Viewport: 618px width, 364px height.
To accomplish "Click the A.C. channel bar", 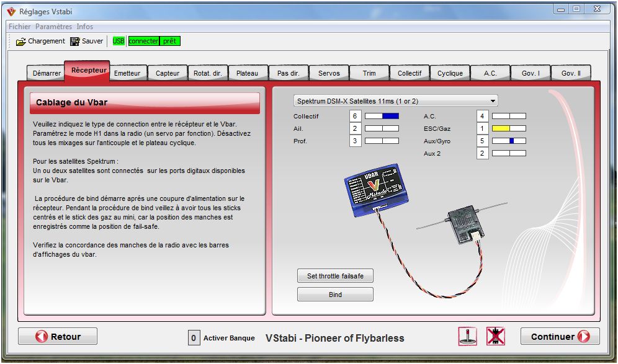I will coord(509,116).
